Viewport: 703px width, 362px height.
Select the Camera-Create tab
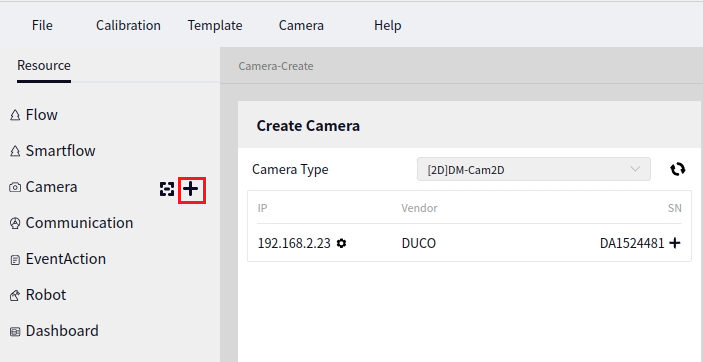pyautogui.click(x=276, y=66)
